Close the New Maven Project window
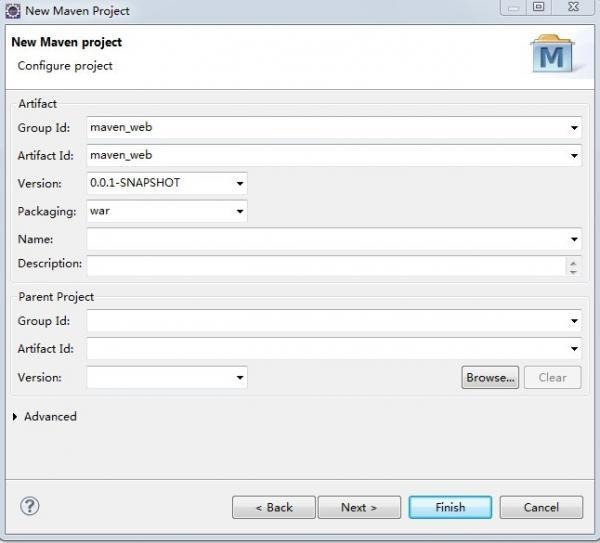600x543 pixels. (x=573, y=7)
